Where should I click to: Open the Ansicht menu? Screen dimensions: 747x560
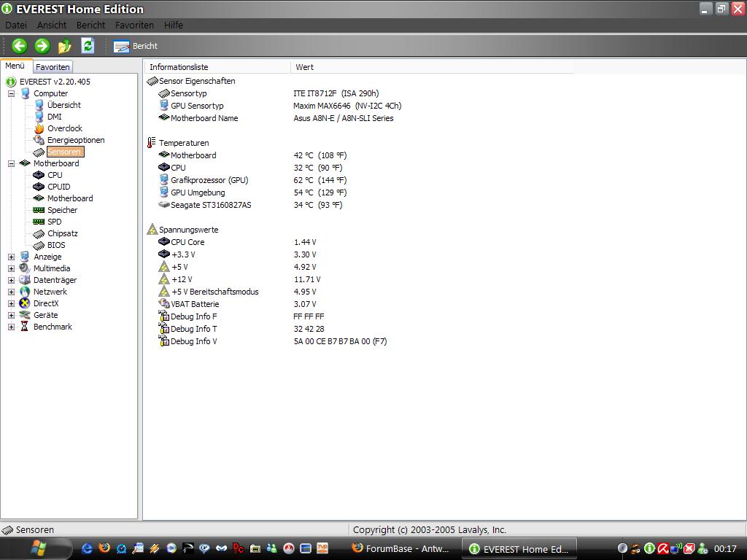(52, 26)
